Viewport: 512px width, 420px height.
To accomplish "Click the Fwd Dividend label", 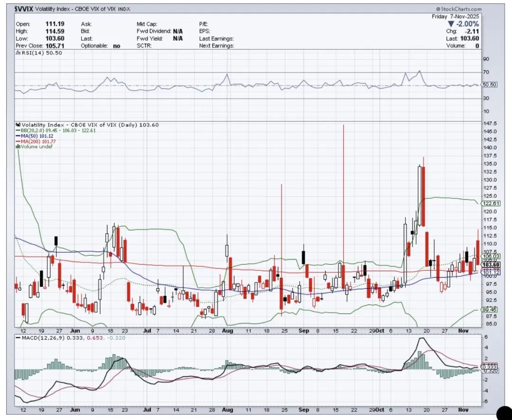I will (x=154, y=31).
